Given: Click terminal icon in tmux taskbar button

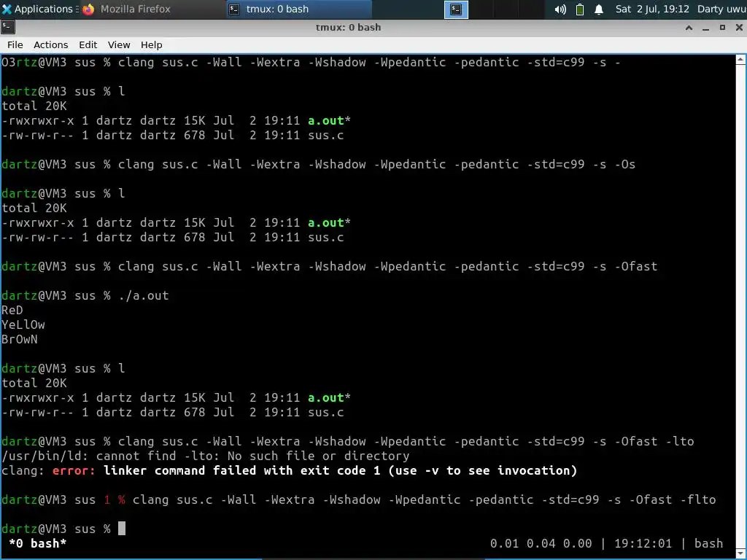Looking at the screenshot, I should (234, 9).
